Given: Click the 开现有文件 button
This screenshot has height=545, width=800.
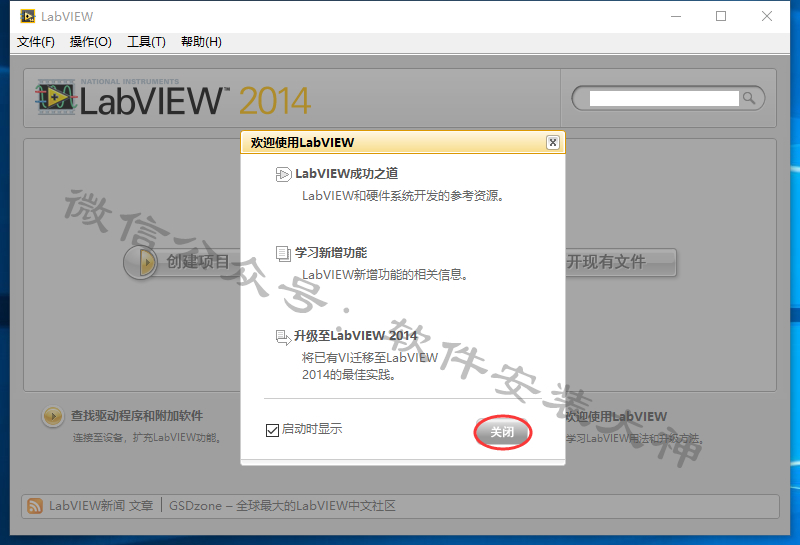Looking at the screenshot, I should tap(621, 262).
